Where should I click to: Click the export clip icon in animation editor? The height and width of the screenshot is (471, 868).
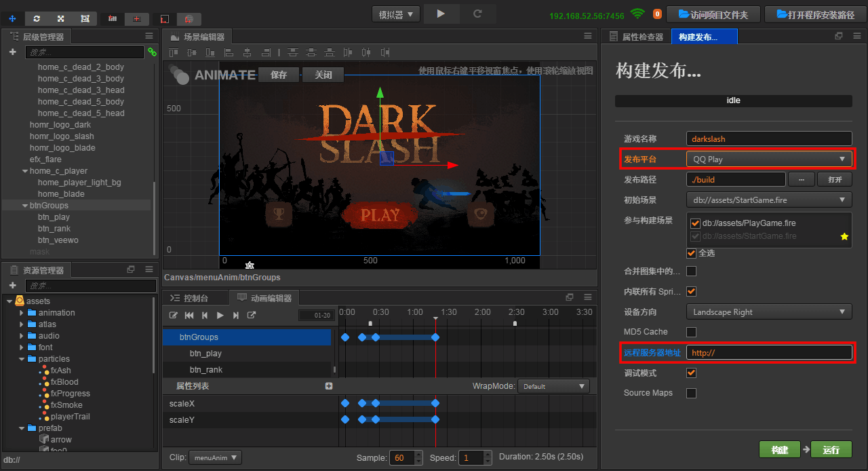[x=252, y=316]
